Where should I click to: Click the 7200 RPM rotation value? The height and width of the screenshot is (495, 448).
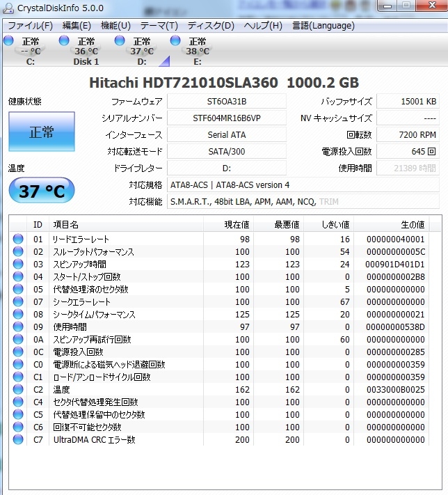point(408,135)
